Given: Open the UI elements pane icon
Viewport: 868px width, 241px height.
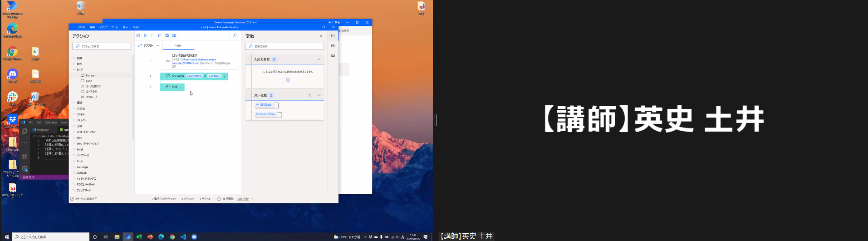Looking at the screenshot, I should click(x=333, y=45).
